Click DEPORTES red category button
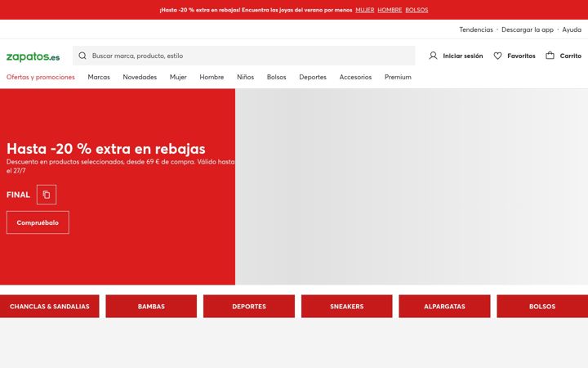This screenshot has width=588, height=368. pos(249,307)
